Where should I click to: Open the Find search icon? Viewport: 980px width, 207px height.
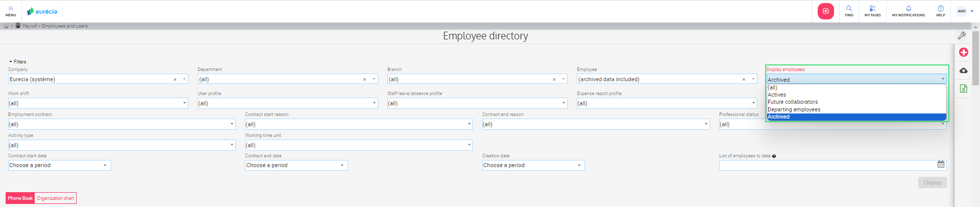[849, 11]
